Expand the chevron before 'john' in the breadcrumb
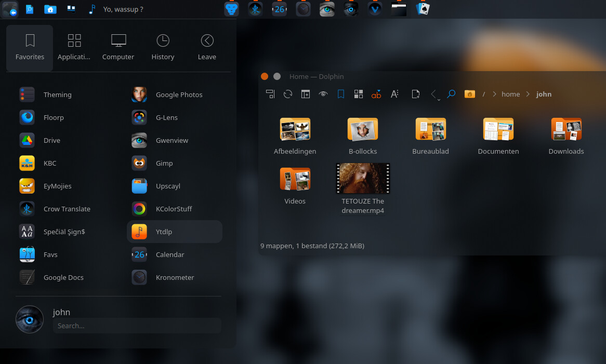Screen dimensions: 606x364 click(x=528, y=94)
